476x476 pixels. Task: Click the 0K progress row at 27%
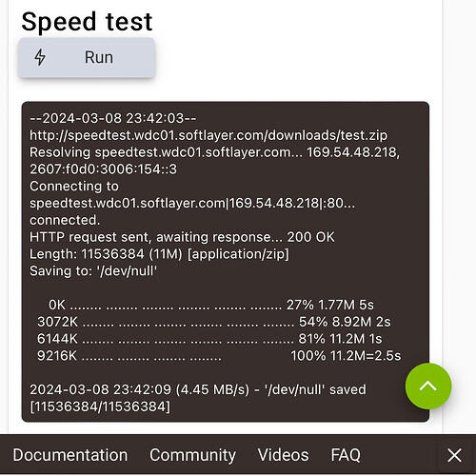click(211, 305)
